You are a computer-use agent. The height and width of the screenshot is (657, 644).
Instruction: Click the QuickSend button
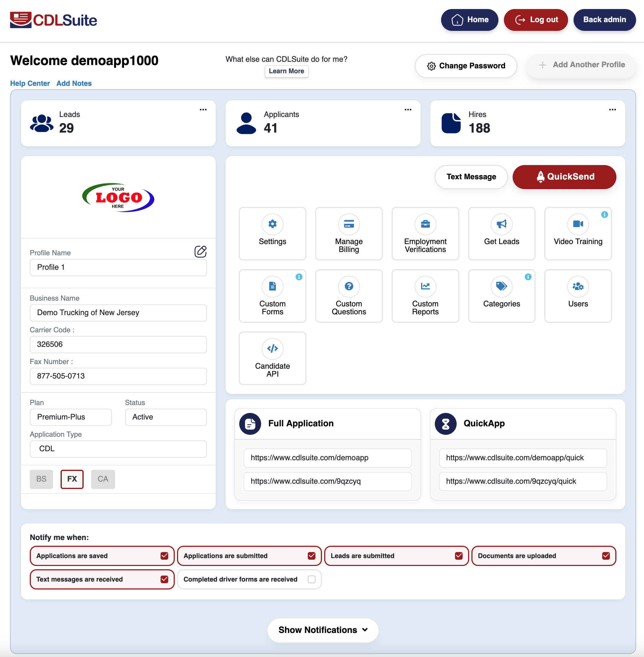pos(564,176)
